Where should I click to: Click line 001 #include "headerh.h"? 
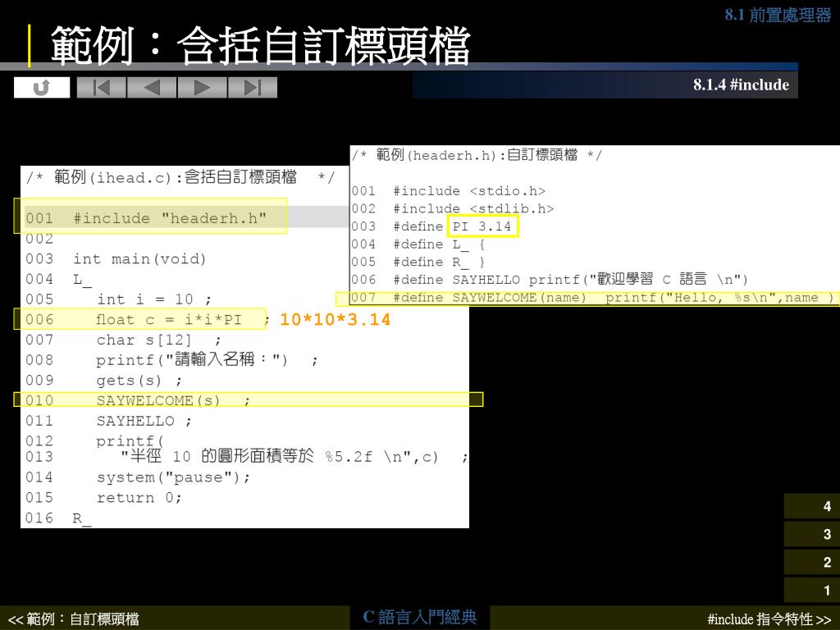150,216
